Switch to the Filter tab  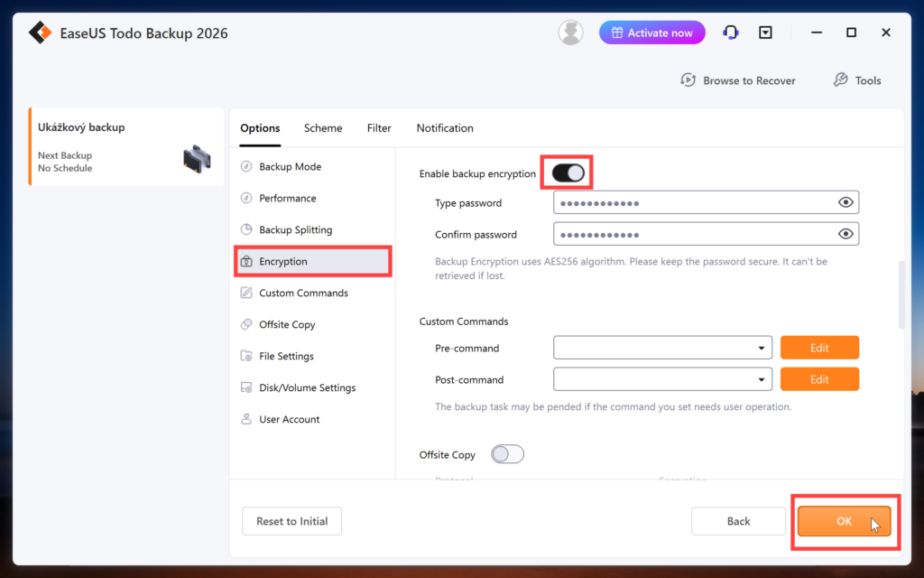[x=379, y=128]
